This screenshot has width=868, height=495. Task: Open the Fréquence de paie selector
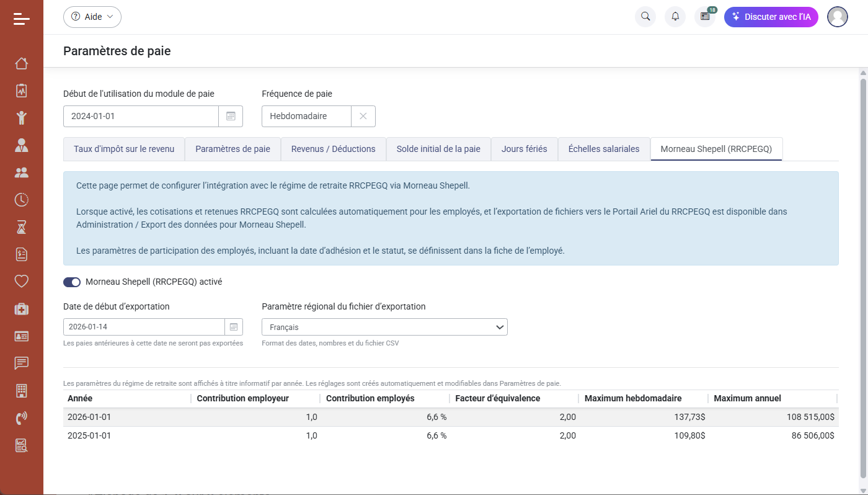[x=306, y=116]
